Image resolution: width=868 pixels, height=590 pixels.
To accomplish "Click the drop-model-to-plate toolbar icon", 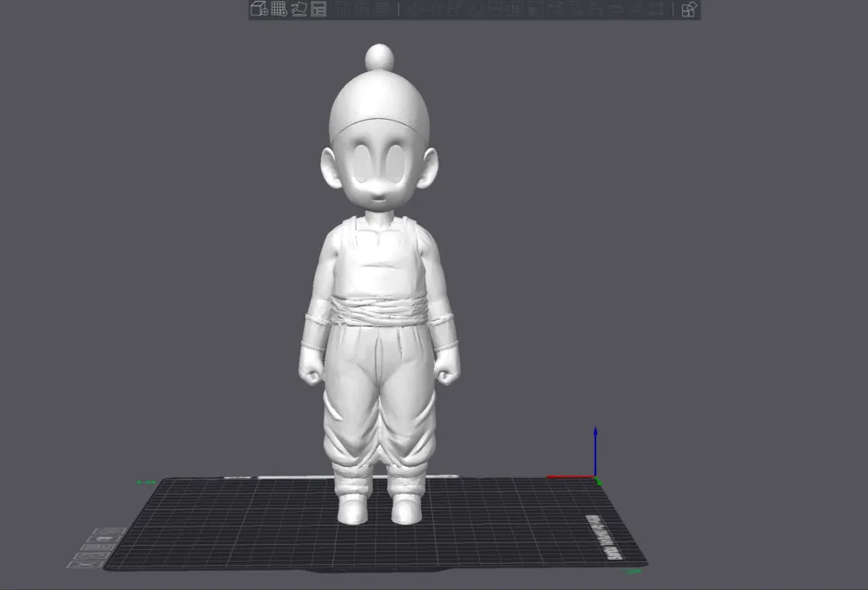I will pyautogui.click(x=298, y=10).
